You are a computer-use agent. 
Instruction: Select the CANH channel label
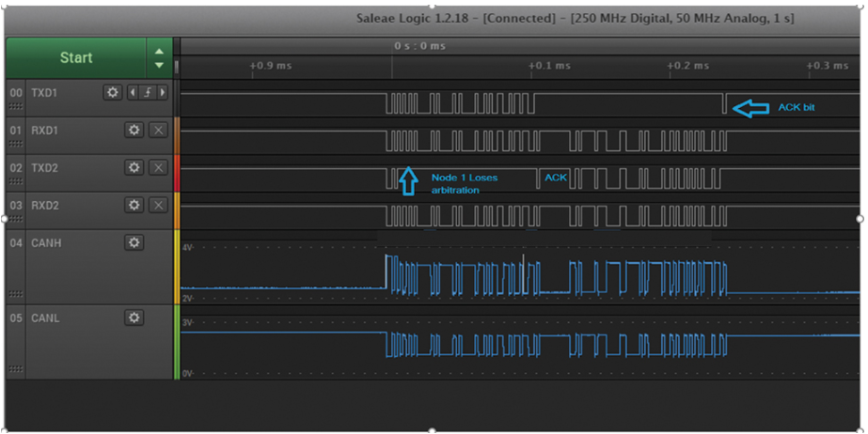pos(46,243)
